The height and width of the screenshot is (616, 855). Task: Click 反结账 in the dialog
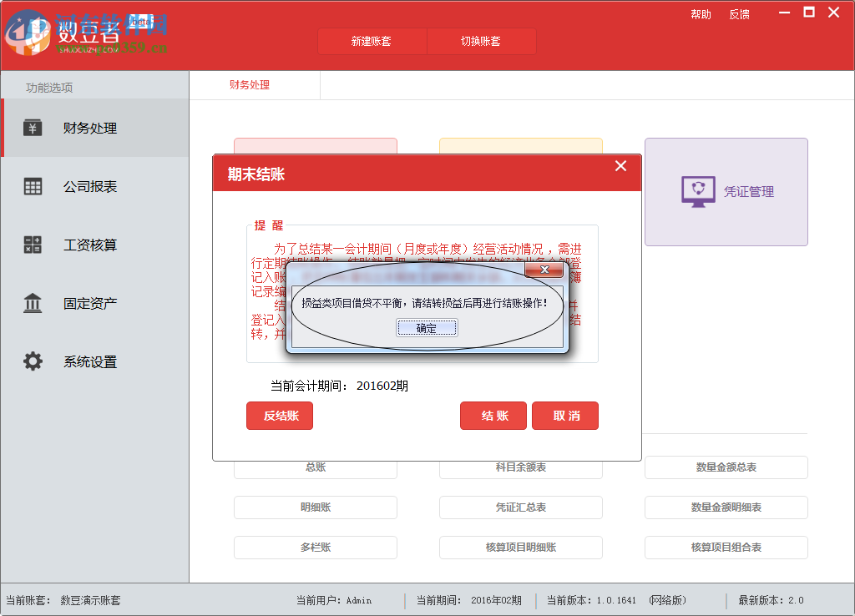[x=279, y=415]
